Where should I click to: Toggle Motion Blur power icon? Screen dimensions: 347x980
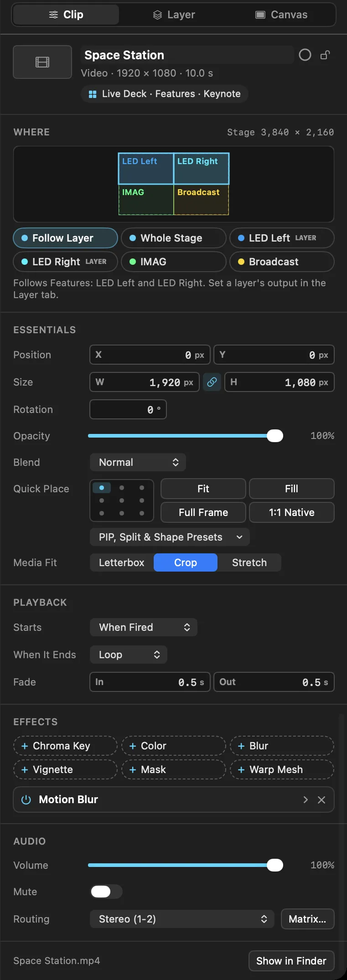[26, 799]
